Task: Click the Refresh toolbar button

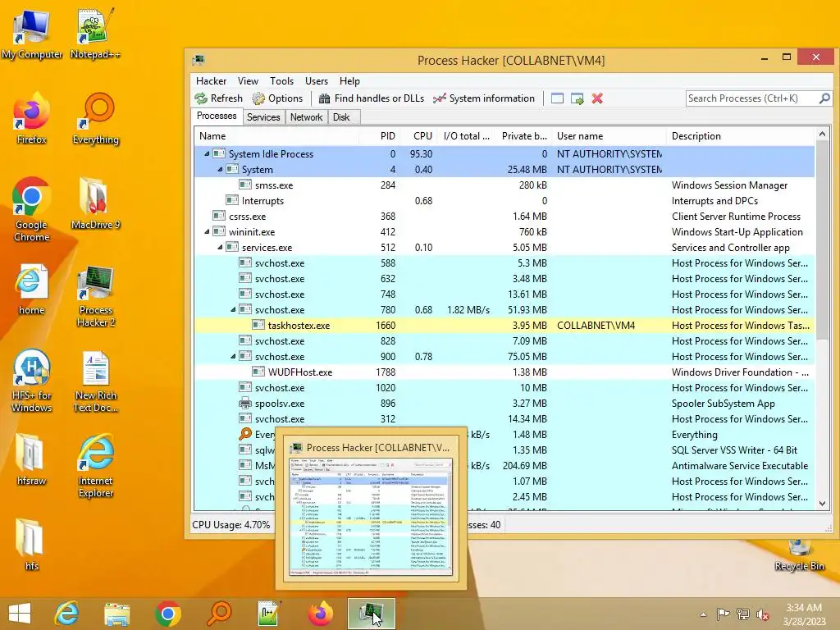Action: (x=218, y=98)
